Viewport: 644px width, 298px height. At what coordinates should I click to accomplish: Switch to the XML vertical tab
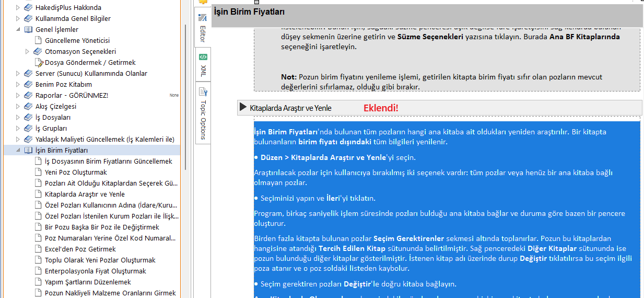click(203, 65)
